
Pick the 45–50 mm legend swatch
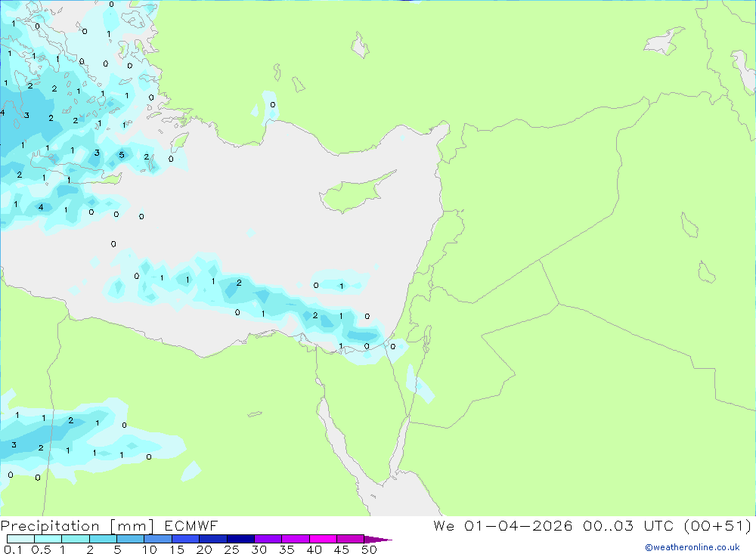tap(351, 539)
